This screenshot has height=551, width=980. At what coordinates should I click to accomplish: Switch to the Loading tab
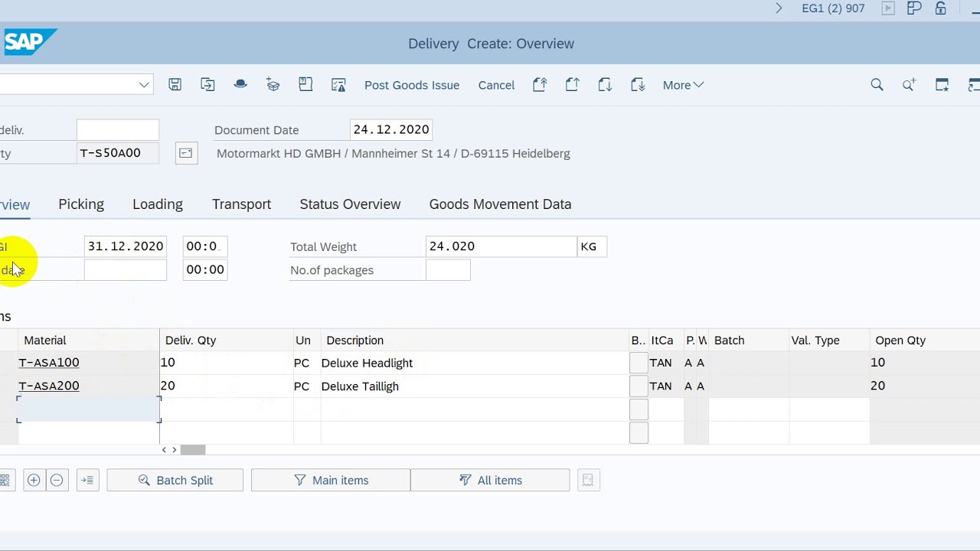tap(158, 204)
